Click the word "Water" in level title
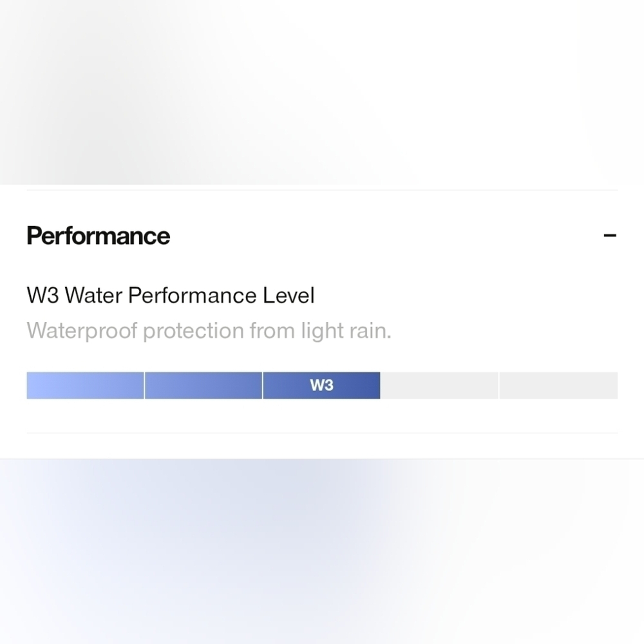This screenshot has width=644, height=644. point(93,296)
